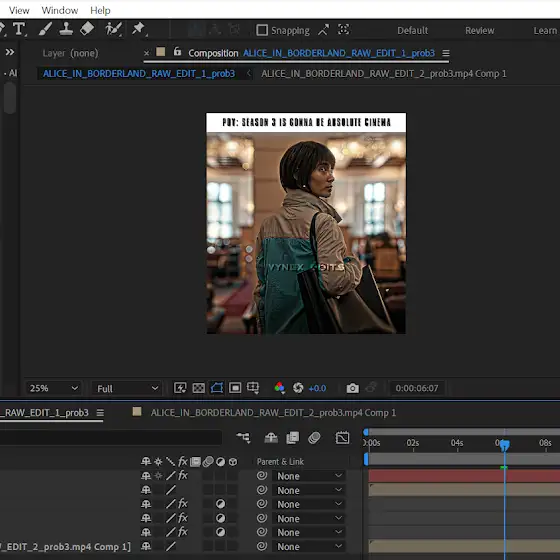Click the timeline time navigator start handle

(x=366, y=432)
